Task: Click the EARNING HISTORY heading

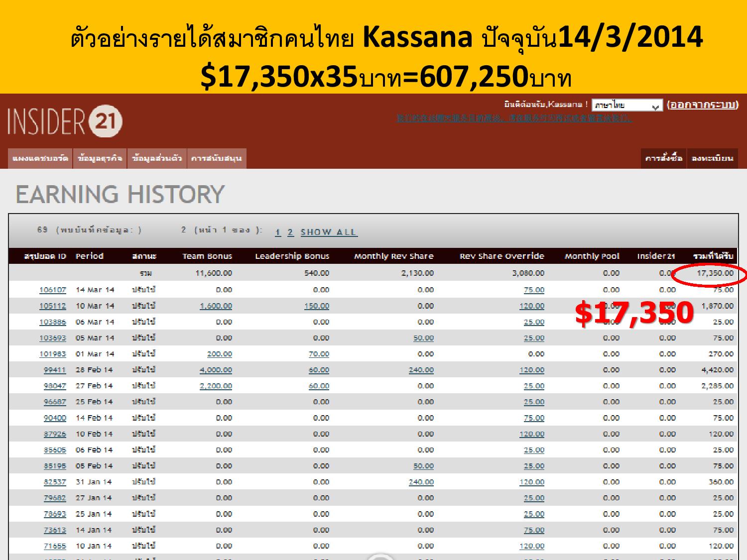Action: (x=120, y=194)
